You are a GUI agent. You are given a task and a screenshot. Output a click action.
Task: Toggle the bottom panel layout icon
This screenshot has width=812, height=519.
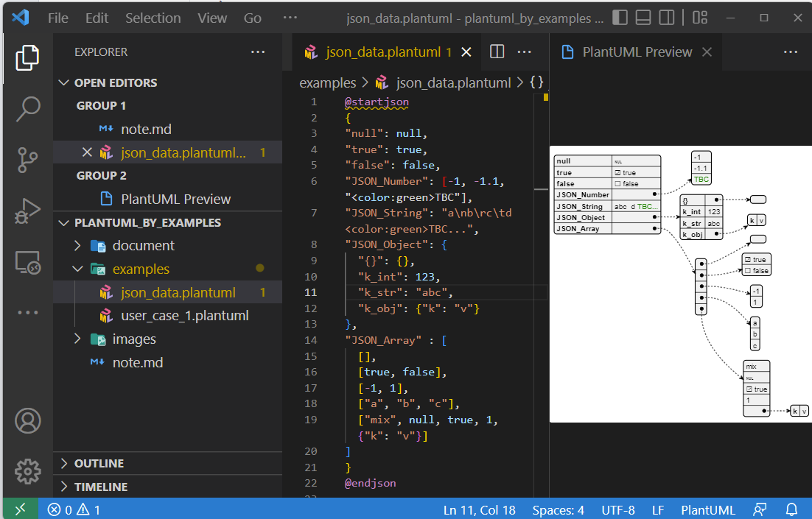(643, 18)
